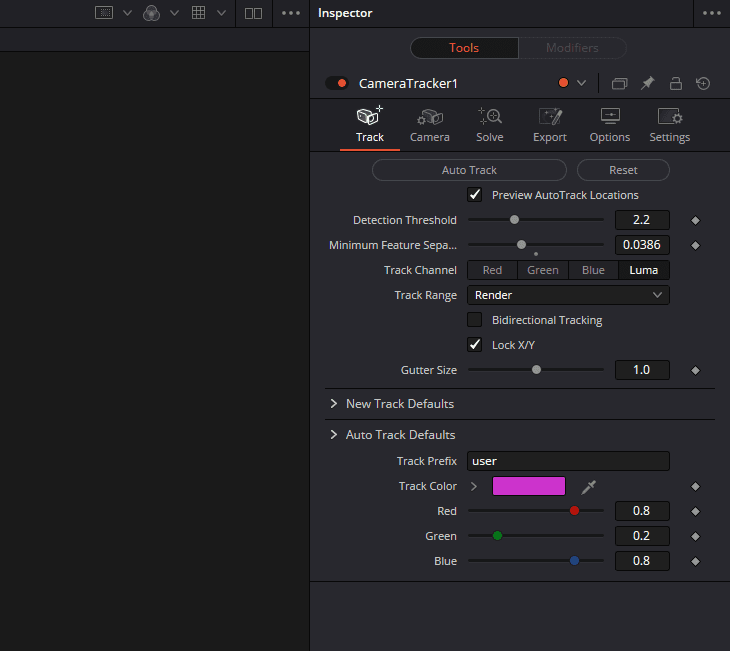
Task: Click the Gutter Size keyframe diamond
Action: click(x=696, y=371)
